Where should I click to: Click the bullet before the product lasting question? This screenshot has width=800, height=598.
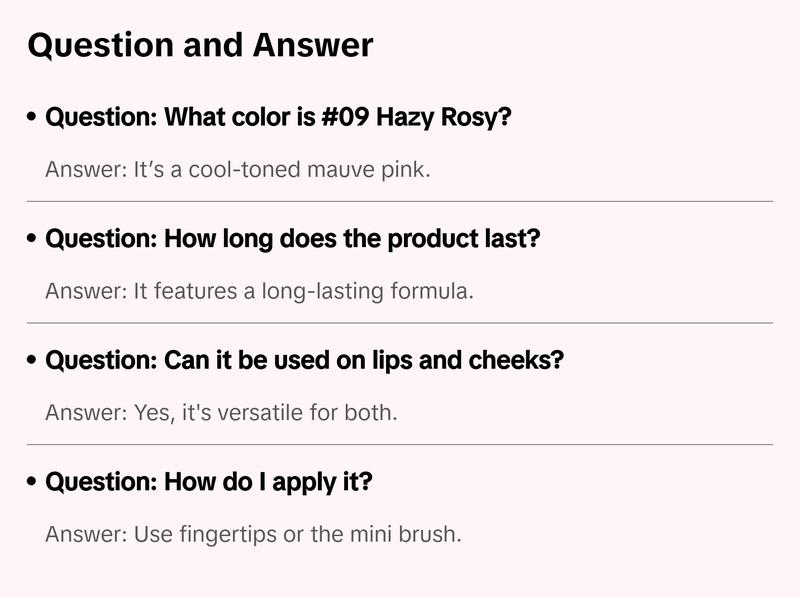tap(33, 240)
